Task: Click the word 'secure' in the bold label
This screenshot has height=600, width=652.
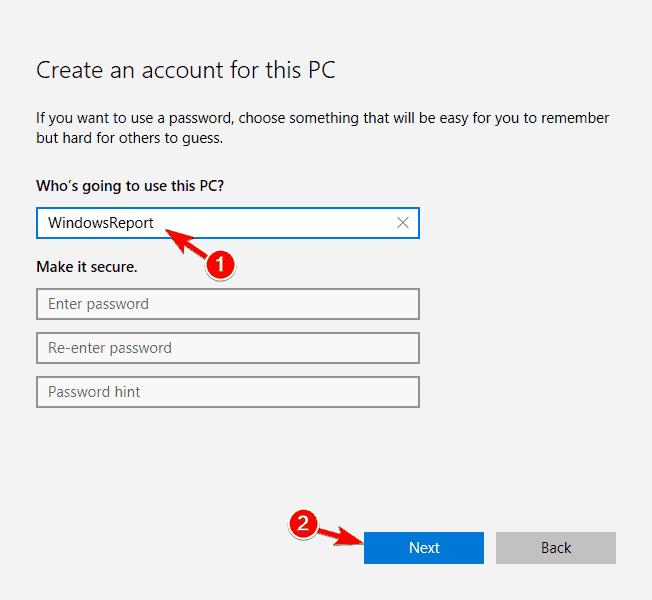Action: point(113,267)
